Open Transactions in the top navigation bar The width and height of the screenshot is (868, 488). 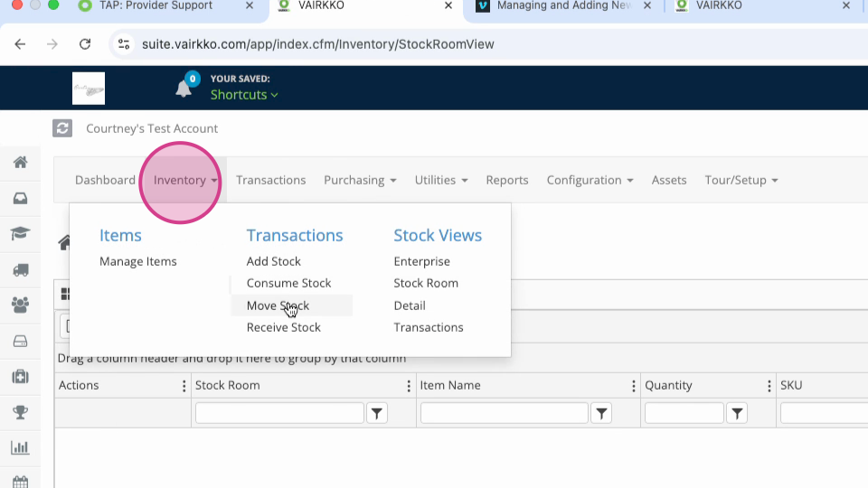tap(270, 181)
